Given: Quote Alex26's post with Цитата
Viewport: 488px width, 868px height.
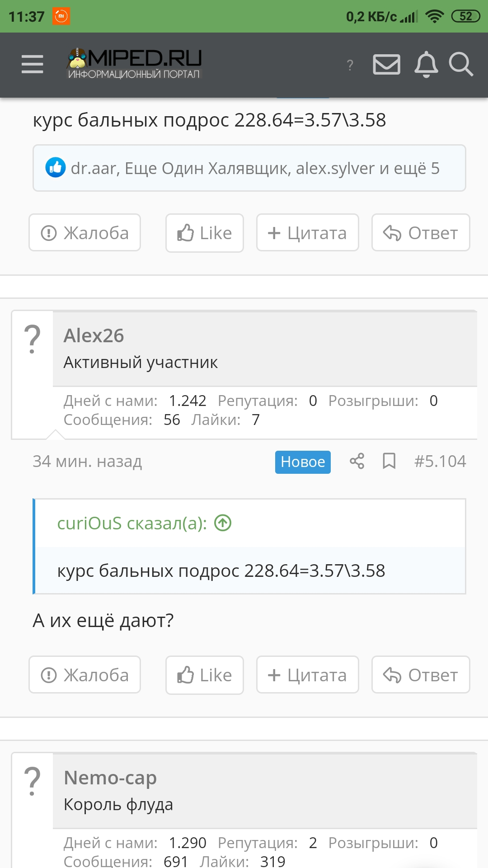Looking at the screenshot, I should point(308,675).
